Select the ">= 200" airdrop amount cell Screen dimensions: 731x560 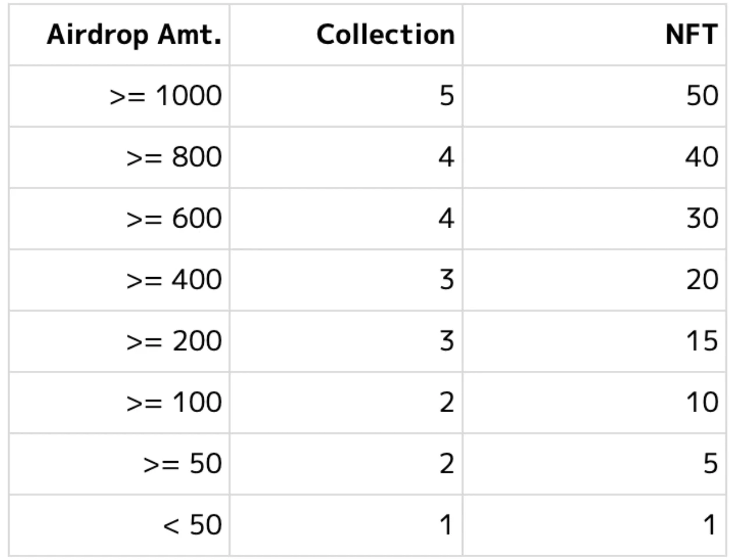[x=174, y=341]
